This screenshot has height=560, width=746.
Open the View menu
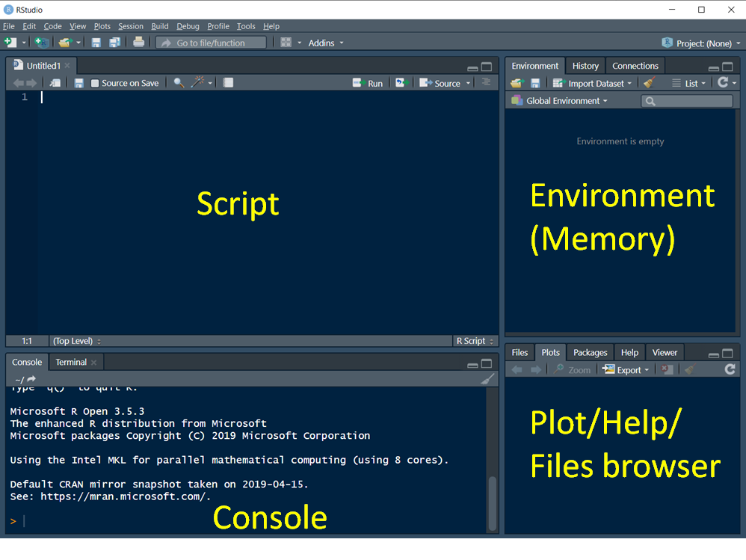(x=78, y=26)
